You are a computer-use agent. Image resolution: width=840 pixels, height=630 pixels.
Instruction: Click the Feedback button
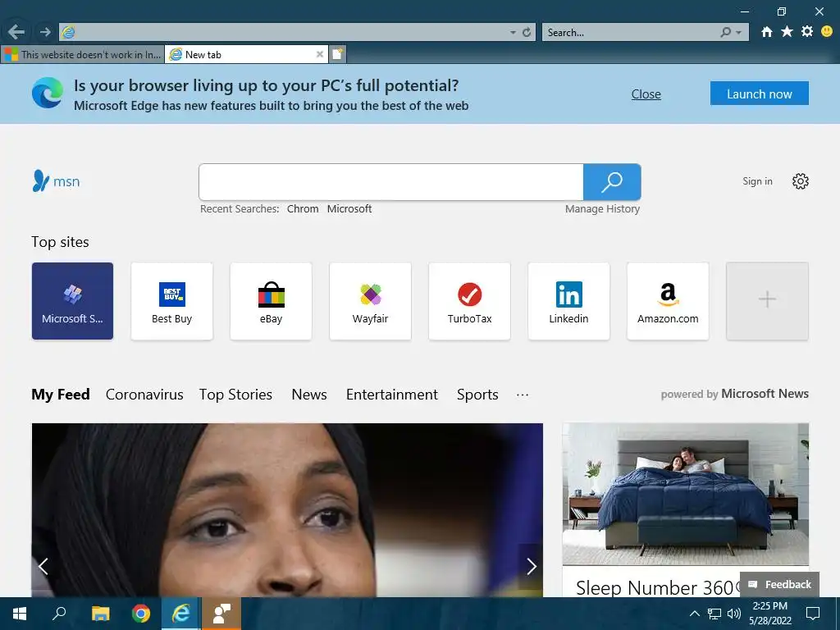click(x=779, y=584)
